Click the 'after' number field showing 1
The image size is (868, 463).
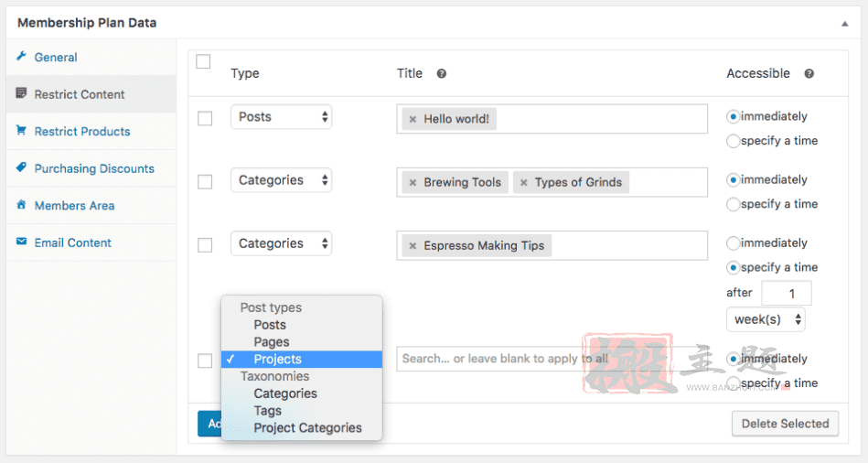pyautogui.click(x=787, y=293)
